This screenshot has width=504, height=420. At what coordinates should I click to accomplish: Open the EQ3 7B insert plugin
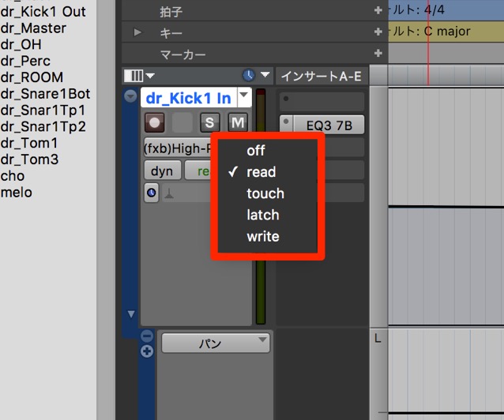click(329, 125)
